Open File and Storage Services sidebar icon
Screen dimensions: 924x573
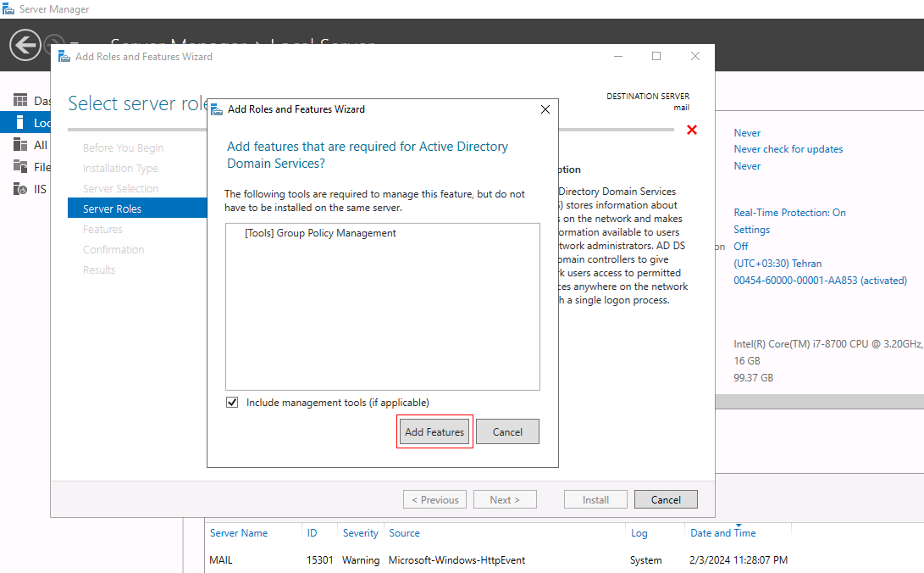pyautogui.click(x=20, y=167)
